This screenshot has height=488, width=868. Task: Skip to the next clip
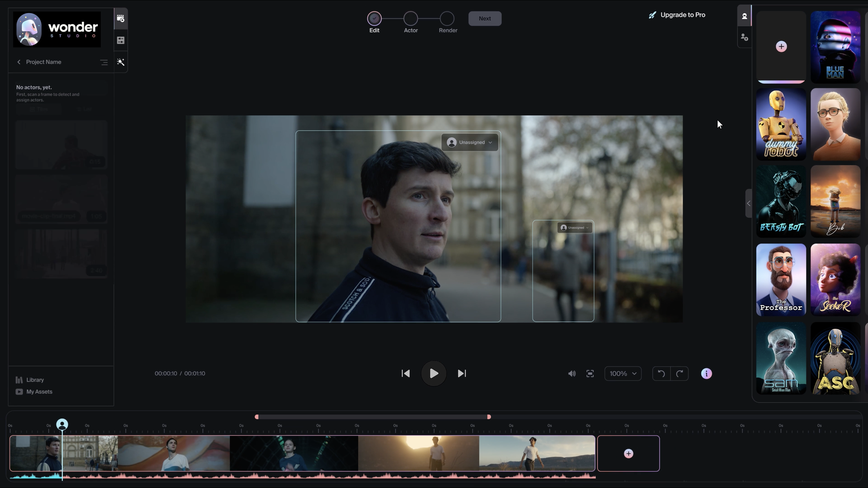tap(462, 373)
